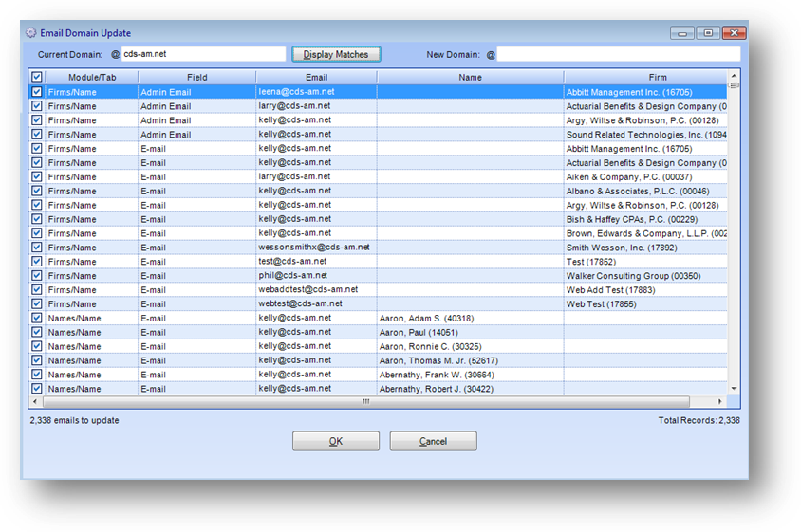Click the vertical scrollbar down arrow
This screenshot has width=801, height=532.
[734, 388]
